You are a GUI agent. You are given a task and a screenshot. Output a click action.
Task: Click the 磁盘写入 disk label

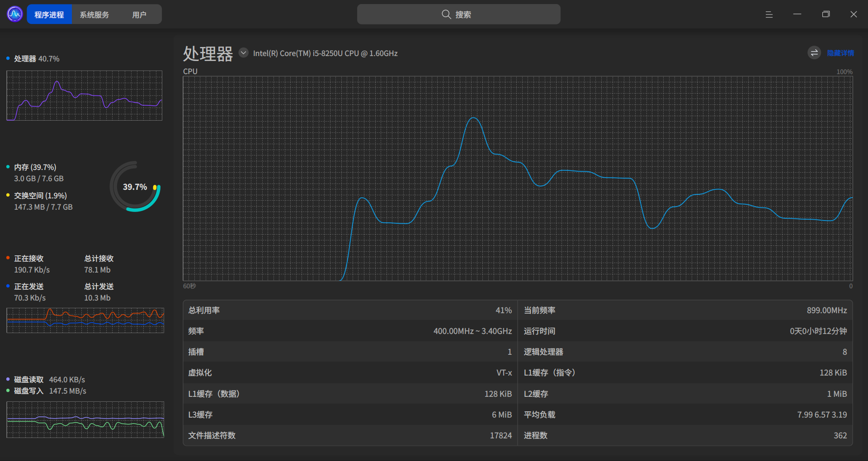[x=28, y=391]
